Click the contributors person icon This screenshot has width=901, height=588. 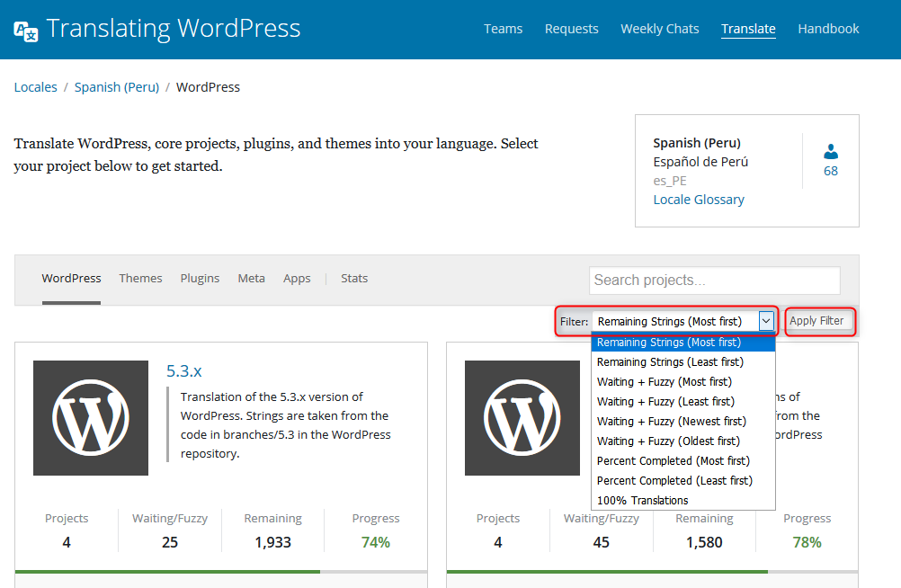tap(831, 151)
